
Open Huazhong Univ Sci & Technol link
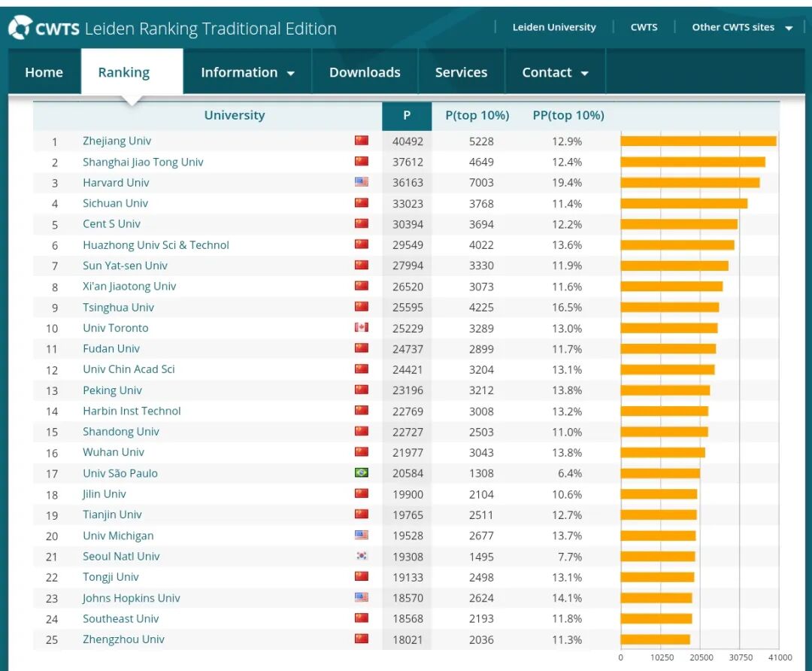[x=156, y=245]
